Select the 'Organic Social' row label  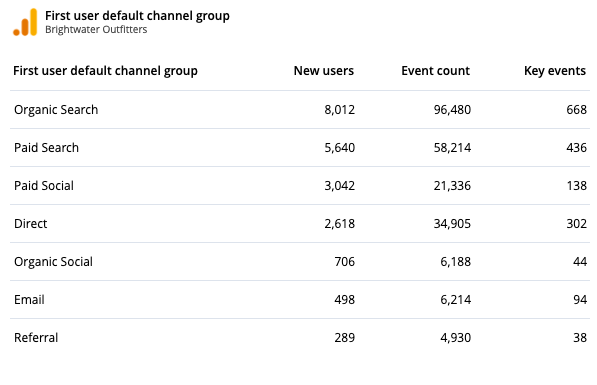coord(53,262)
